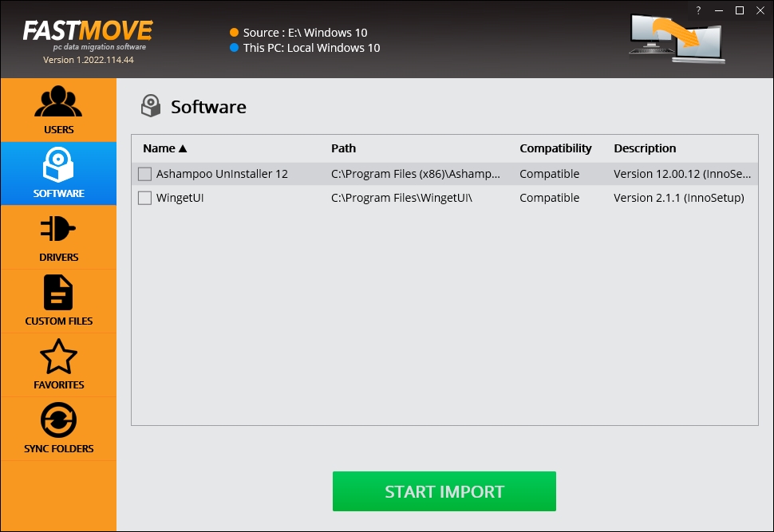Sort by the Path column header

point(344,148)
